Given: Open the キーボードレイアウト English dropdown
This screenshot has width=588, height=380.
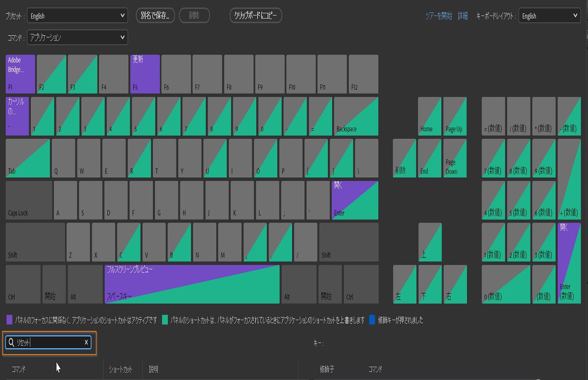Looking at the screenshot, I should click(549, 16).
